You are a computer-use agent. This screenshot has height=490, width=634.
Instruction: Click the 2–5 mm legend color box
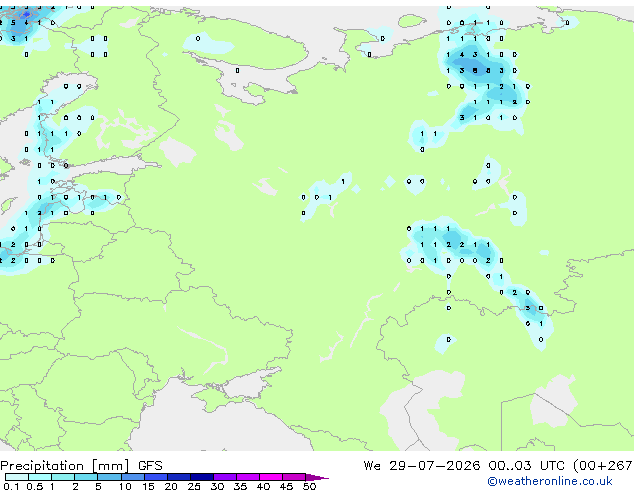86,477
